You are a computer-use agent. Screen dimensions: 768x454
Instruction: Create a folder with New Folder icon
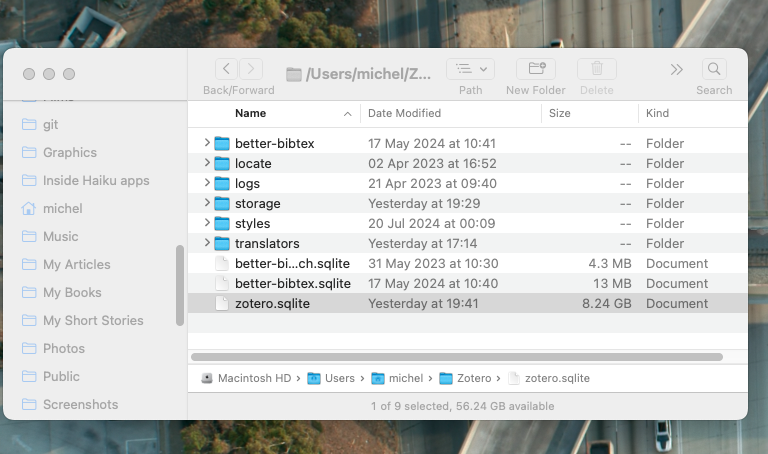536,69
